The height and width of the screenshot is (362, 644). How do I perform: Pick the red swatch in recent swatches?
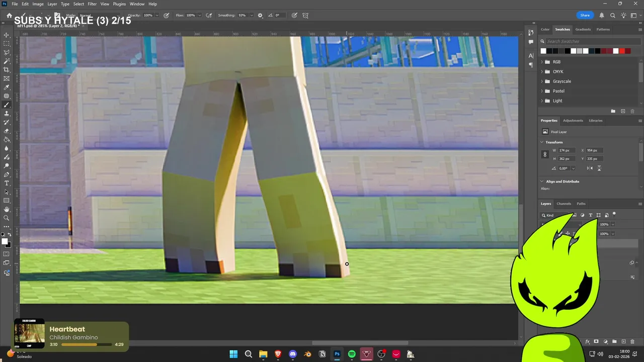click(622, 51)
